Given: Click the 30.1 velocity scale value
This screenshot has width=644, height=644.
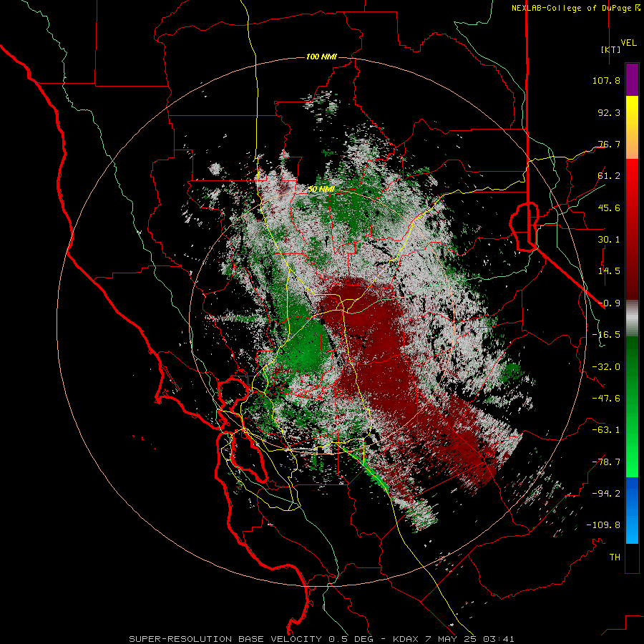Looking at the screenshot, I should 609,240.
